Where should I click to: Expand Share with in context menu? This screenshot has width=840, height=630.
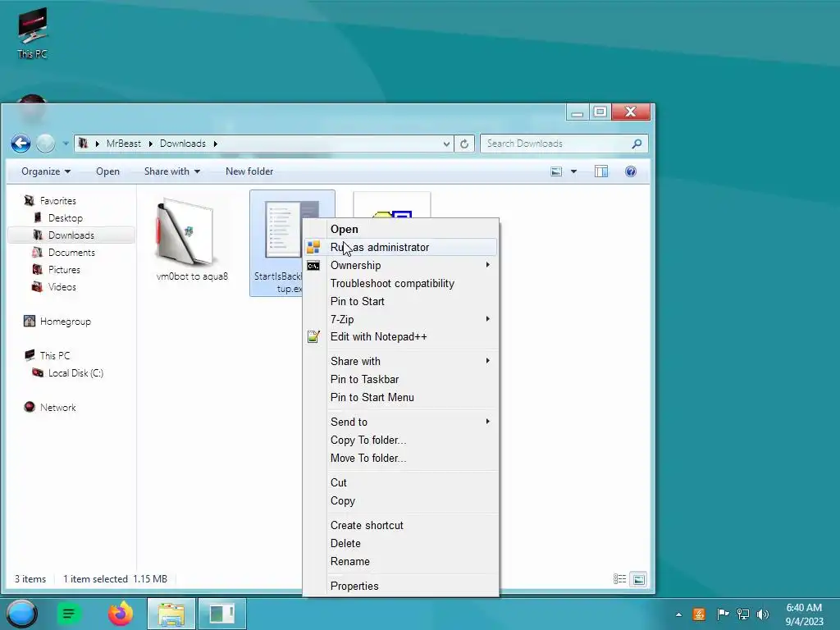(400, 362)
